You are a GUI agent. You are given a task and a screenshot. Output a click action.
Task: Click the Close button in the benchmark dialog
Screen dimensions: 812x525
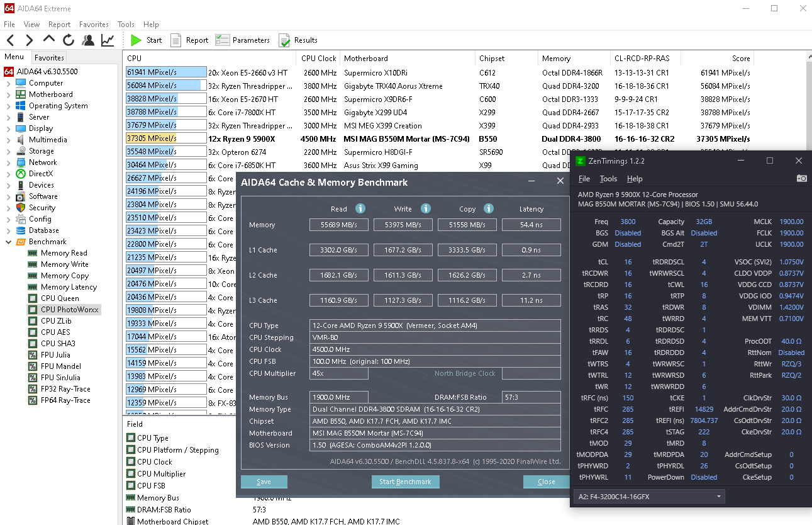coord(546,482)
